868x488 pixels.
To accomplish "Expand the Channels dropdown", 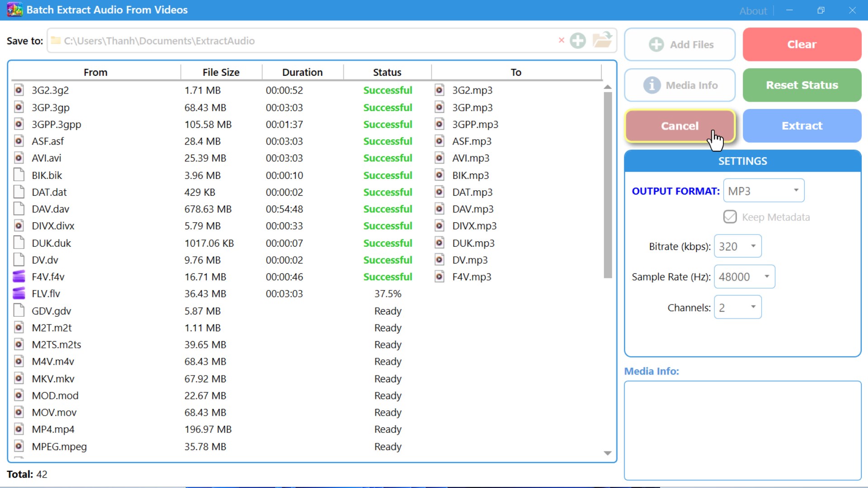I will point(737,307).
